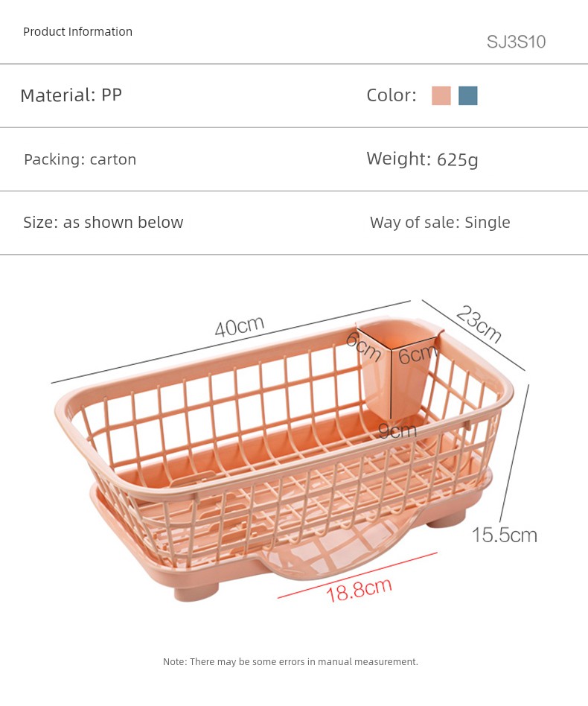Click the front-left foot of the tray
588x706 pixels.
coord(196,591)
